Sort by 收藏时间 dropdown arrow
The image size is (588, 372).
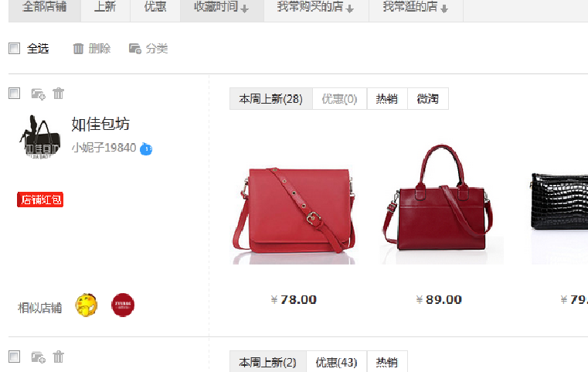coord(245,9)
